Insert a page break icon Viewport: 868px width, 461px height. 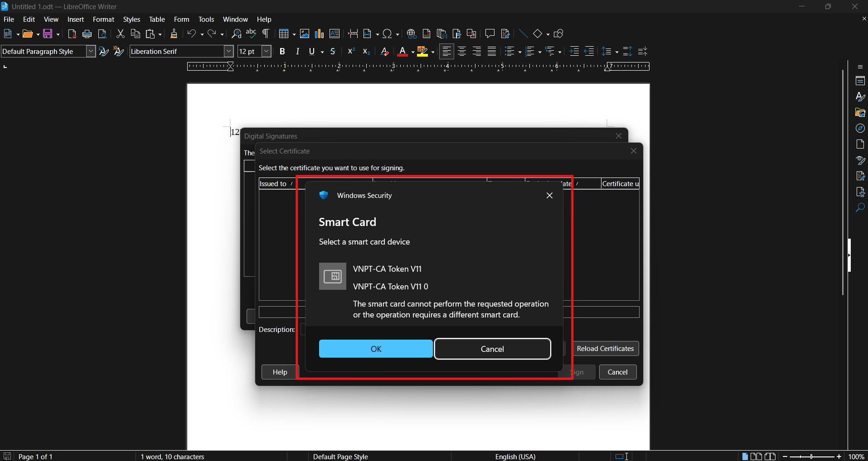[353, 34]
